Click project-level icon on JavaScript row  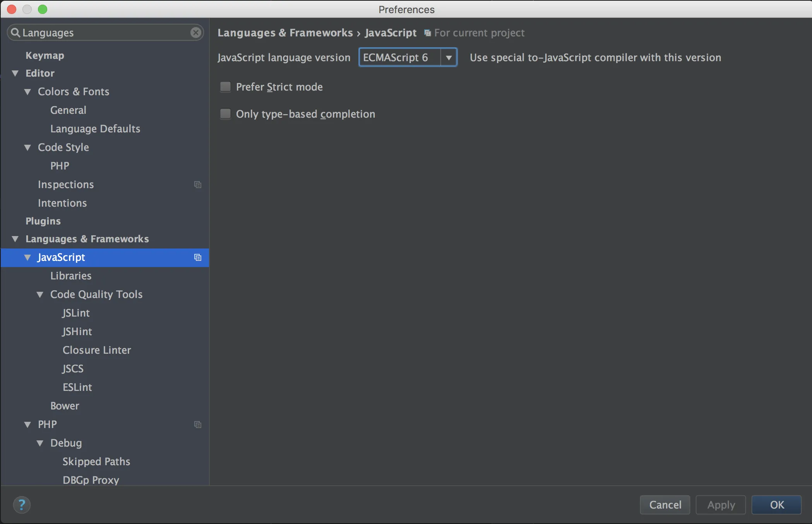point(198,257)
